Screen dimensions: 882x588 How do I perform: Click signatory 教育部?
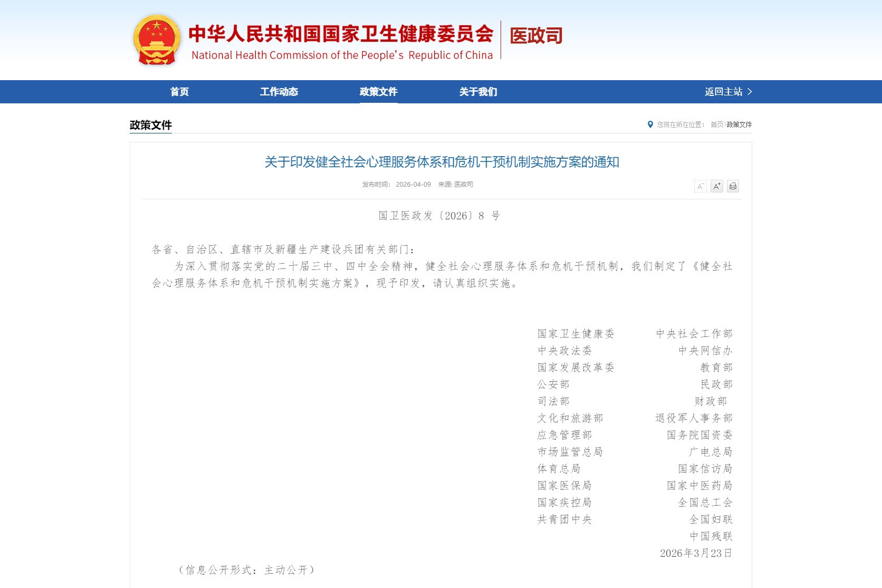pos(716,368)
